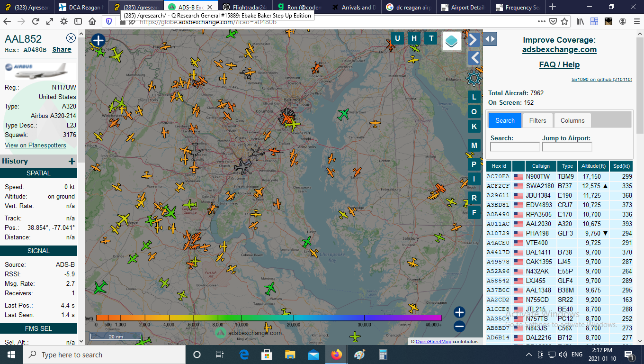Select the N900TW callsign row
The height and width of the screenshot is (364, 644).
(560, 176)
